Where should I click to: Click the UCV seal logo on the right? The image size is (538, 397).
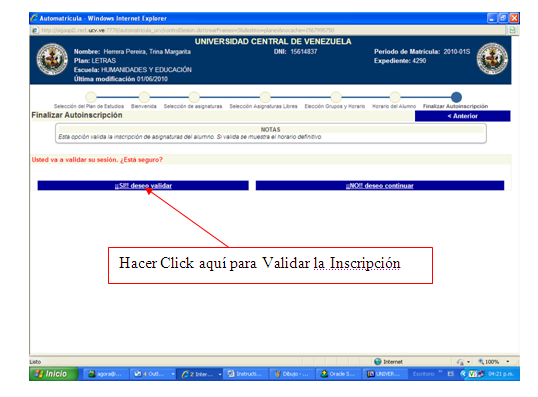click(x=492, y=59)
